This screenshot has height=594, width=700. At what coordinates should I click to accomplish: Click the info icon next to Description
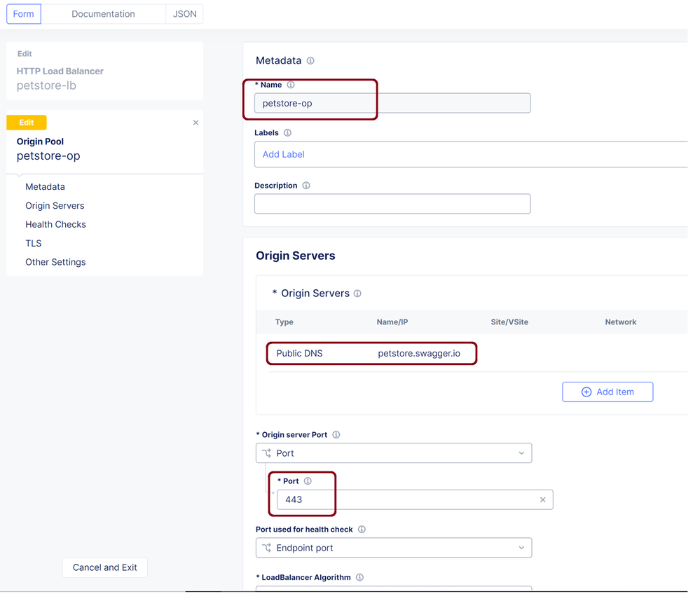pyautogui.click(x=306, y=186)
